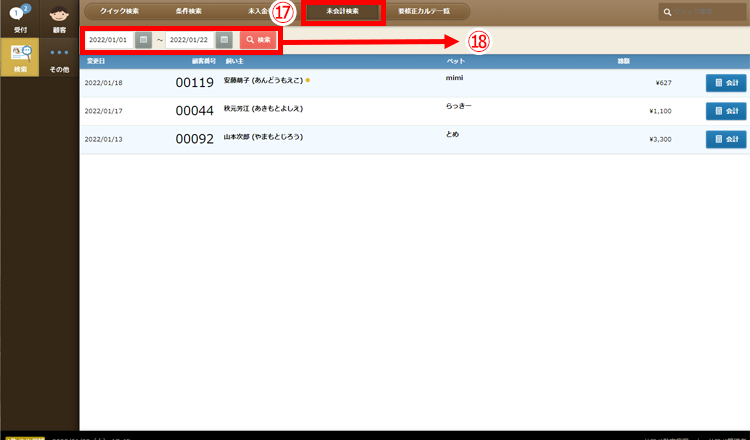
Task: Click the start date field 2022/01/01
Action: point(110,40)
